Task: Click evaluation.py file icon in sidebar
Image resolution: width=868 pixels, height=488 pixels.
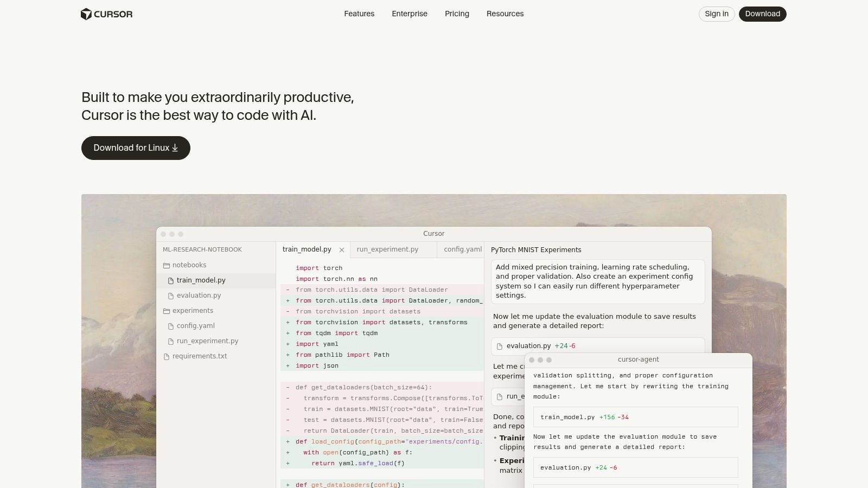Action: (171, 296)
